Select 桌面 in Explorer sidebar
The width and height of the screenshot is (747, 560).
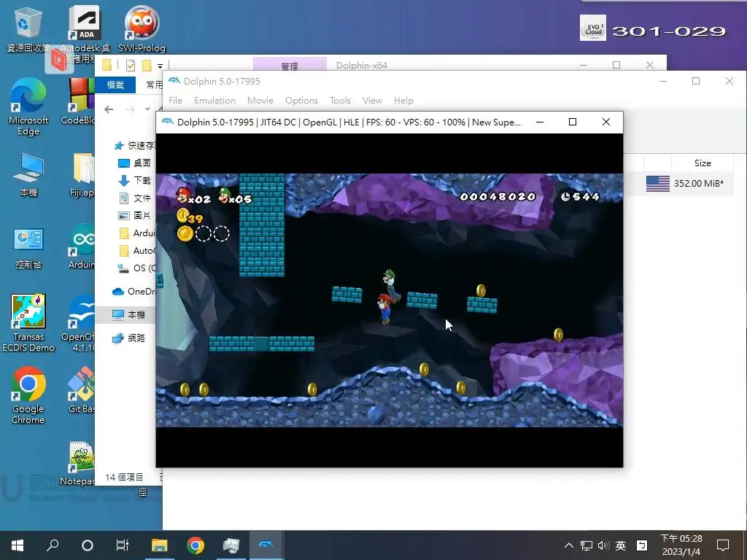(x=135, y=163)
